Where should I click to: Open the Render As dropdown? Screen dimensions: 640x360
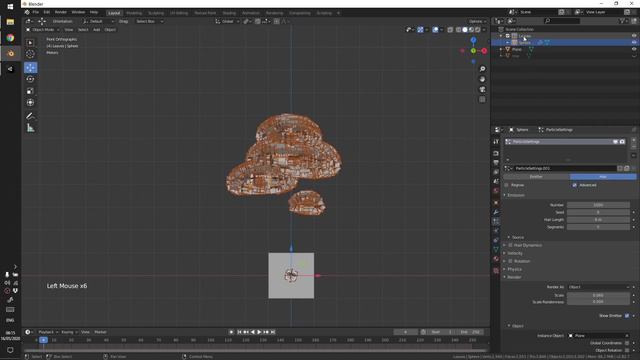point(598,287)
